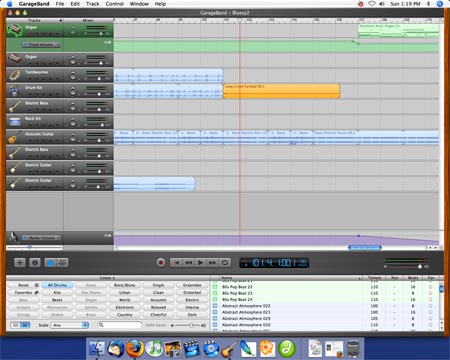
Task: Click the Tambourine track instrument icon
Action: point(14,75)
